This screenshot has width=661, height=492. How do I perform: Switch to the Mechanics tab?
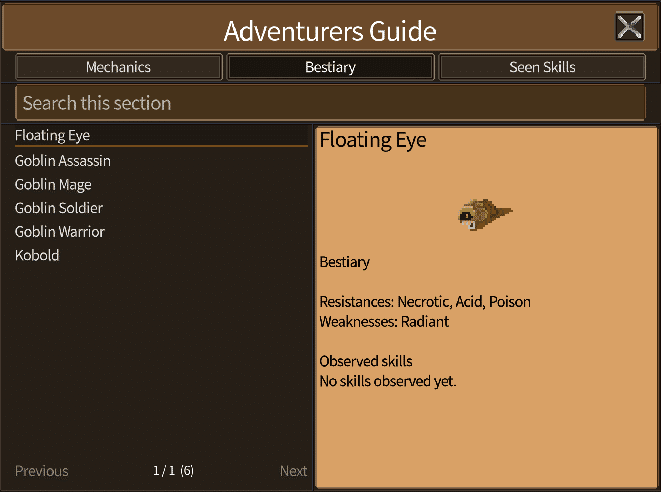tap(118, 67)
